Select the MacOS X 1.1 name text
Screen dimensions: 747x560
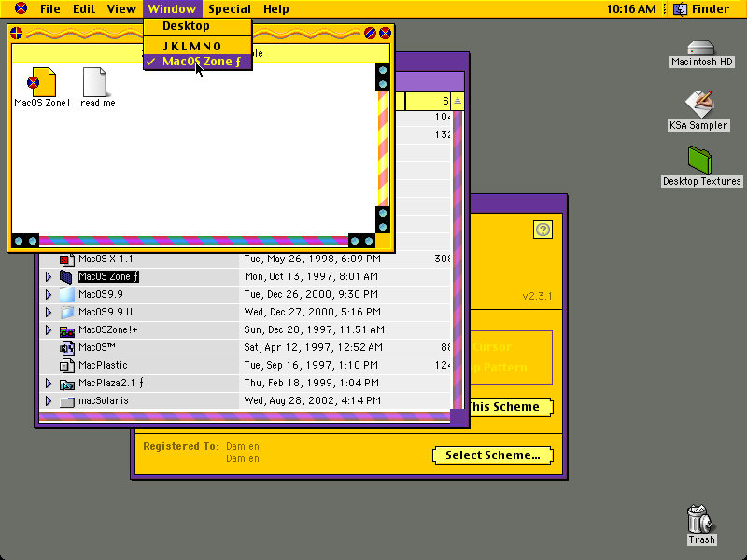106,259
